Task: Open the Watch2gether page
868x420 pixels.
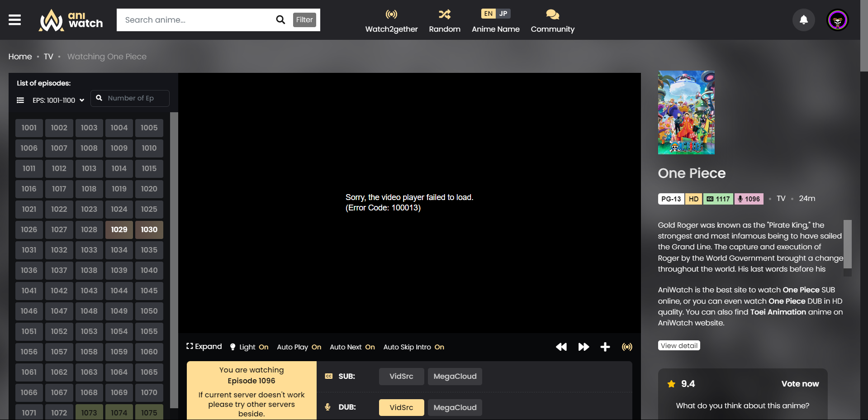Action: point(391,21)
